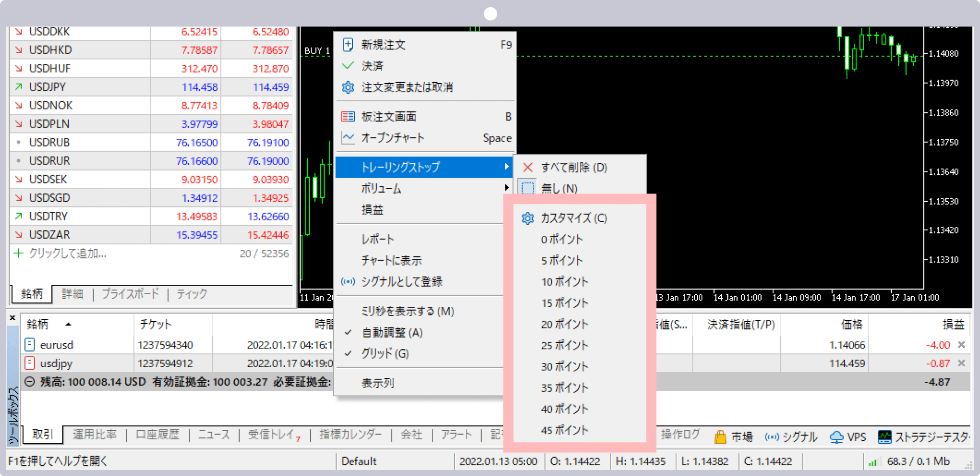This screenshot has height=476, width=980.
Task: Click the chart icon beside オープンチャート
Action: (348, 138)
